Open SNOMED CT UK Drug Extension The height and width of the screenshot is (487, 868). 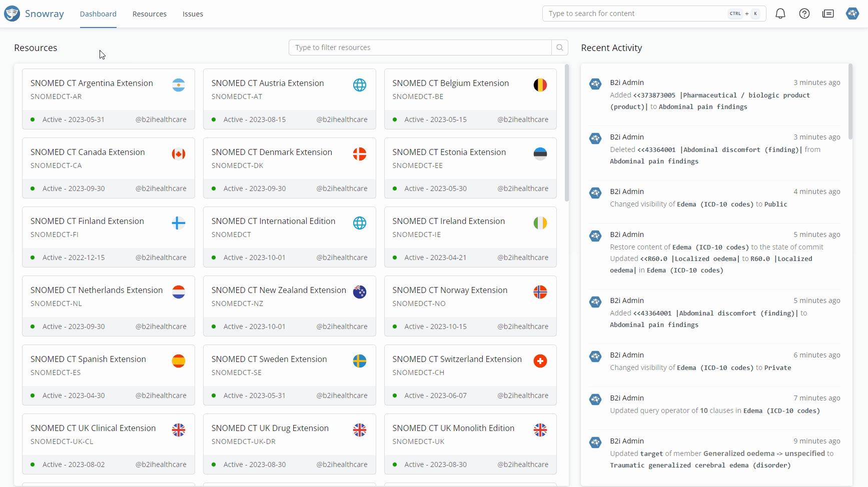(270, 428)
